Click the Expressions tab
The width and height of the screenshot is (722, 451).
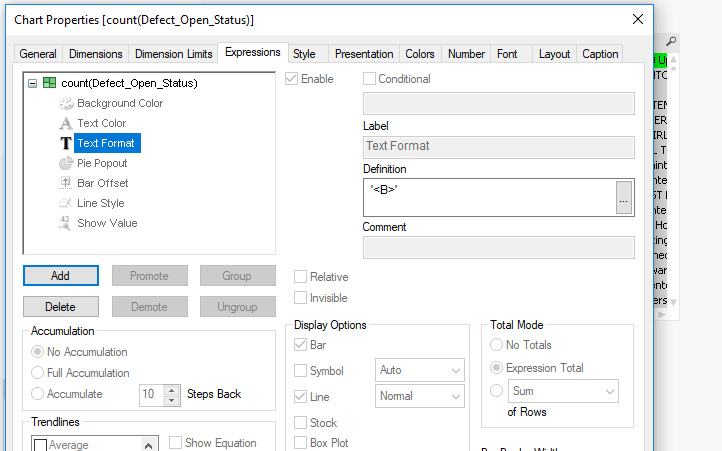pos(252,52)
